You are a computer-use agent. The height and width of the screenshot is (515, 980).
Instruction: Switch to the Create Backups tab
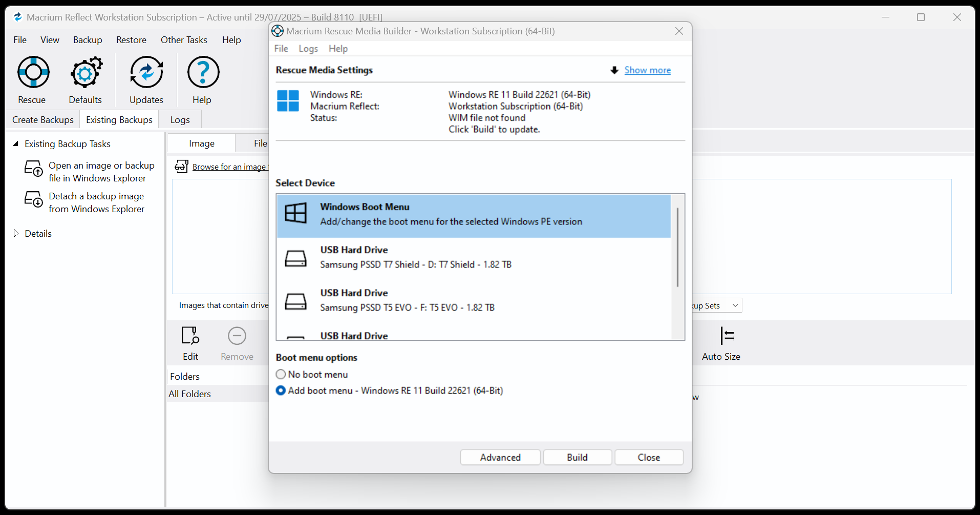(x=43, y=119)
